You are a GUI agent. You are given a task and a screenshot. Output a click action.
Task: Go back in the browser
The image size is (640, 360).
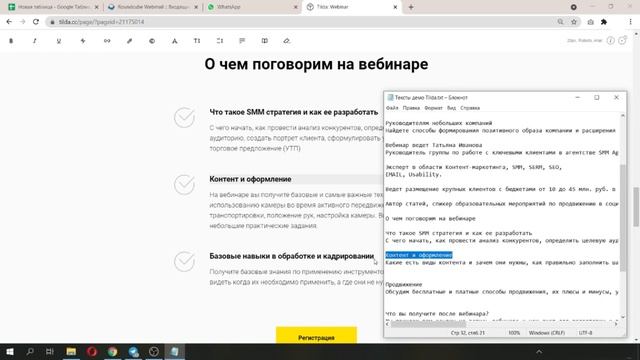coord(9,22)
